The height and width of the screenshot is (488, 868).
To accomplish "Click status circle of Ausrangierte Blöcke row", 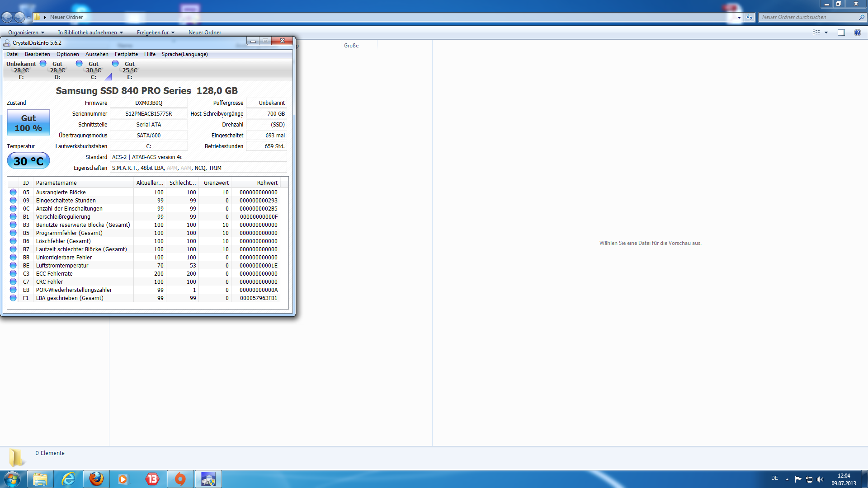I will coord(13,192).
